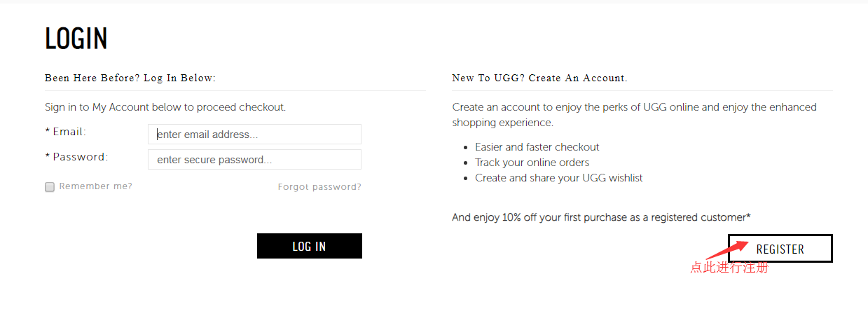Click the 'Sign in to My Account' instruction text
The height and width of the screenshot is (316, 868).
click(165, 107)
